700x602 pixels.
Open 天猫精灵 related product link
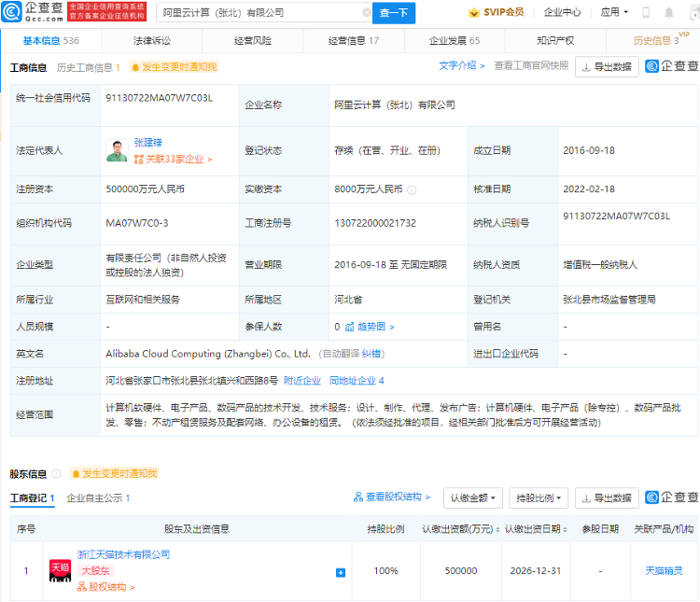tap(664, 571)
